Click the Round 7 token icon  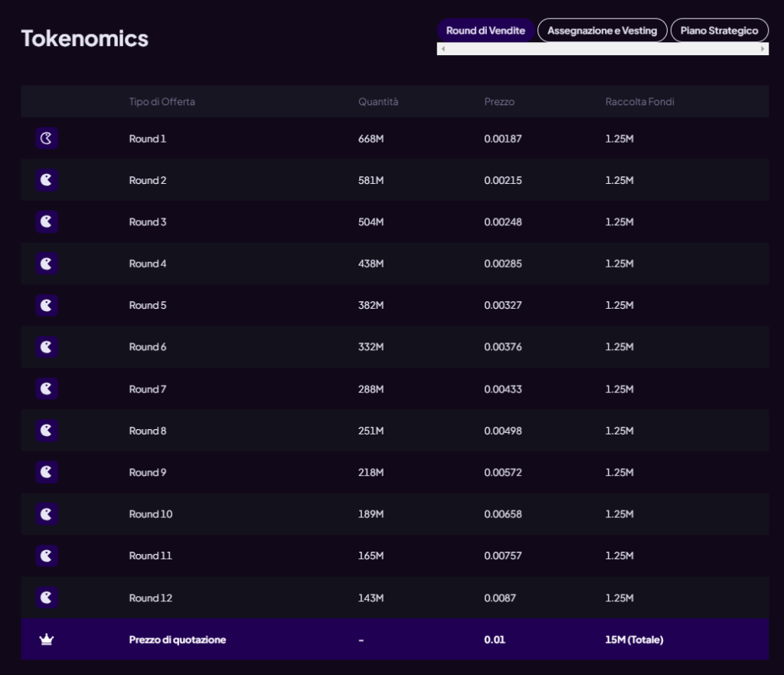pos(47,389)
